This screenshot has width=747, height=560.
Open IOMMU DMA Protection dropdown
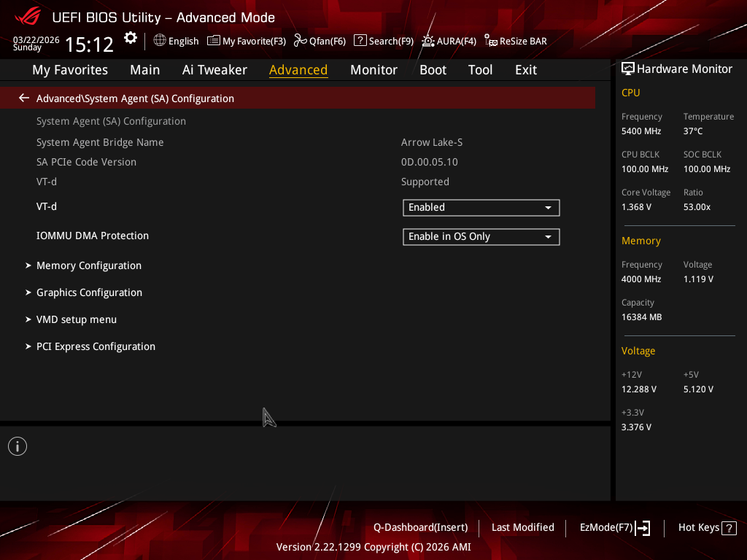[x=481, y=237]
